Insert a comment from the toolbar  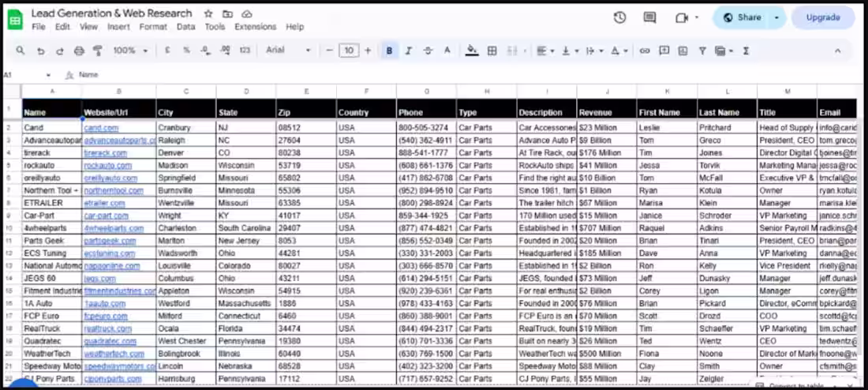coord(664,51)
